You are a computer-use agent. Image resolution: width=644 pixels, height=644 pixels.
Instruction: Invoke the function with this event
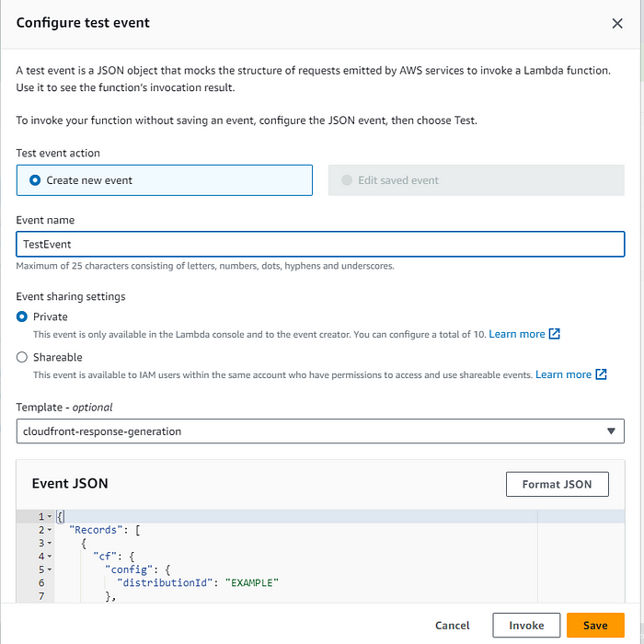coord(526,625)
